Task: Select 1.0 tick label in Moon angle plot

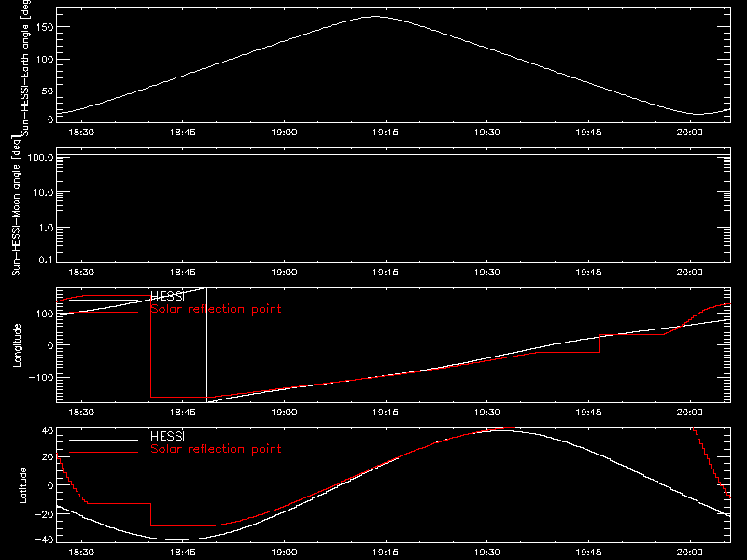Action: tap(46, 228)
